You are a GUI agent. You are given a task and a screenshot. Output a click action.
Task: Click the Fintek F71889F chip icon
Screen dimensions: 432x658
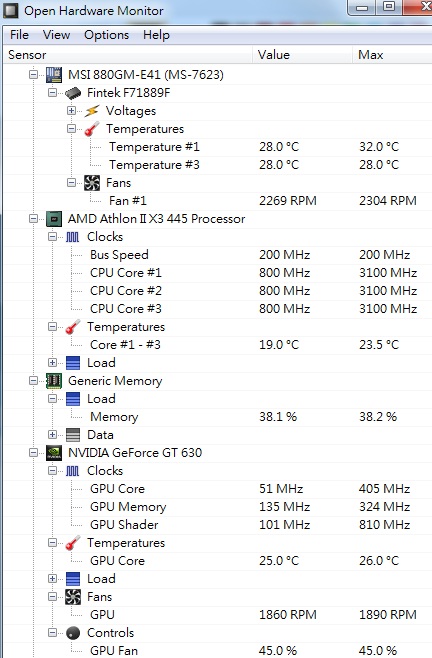pos(73,93)
